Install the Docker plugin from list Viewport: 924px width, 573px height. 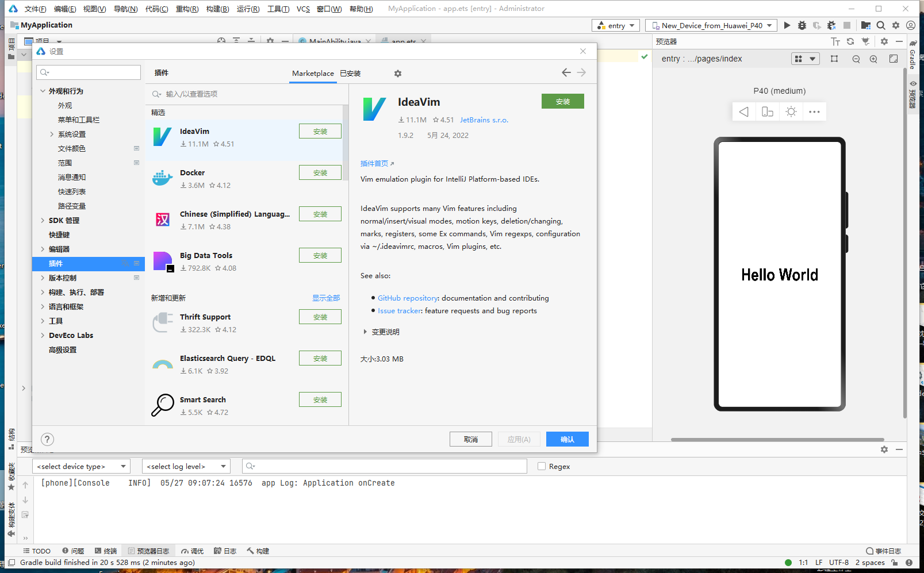[320, 172]
